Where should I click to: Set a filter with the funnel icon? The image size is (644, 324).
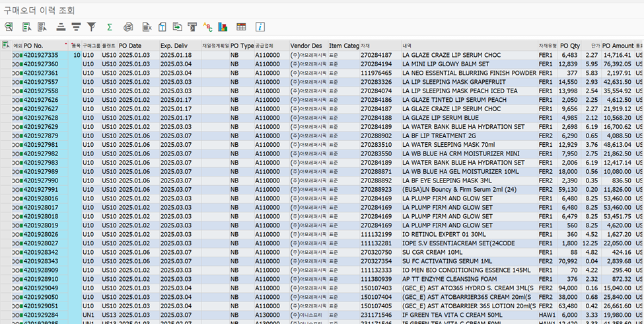click(x=91, y=27)
